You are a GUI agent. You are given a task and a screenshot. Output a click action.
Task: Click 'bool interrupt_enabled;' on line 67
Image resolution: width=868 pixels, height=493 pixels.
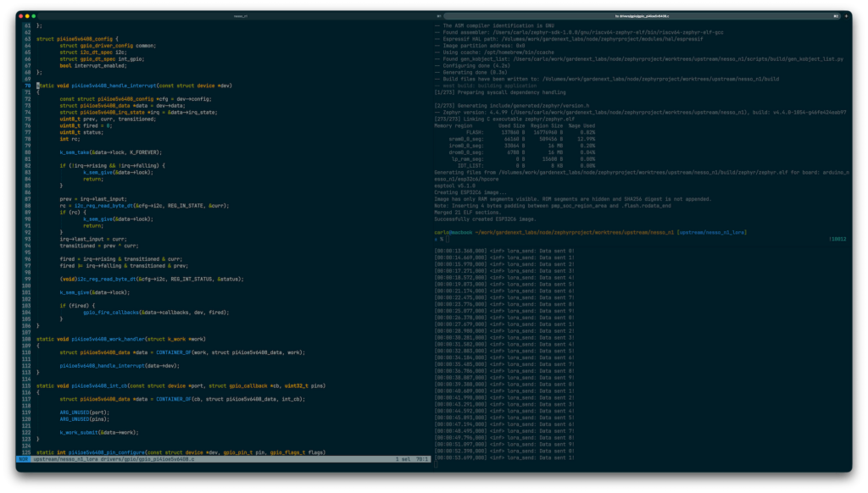click(x=93, y=66)
